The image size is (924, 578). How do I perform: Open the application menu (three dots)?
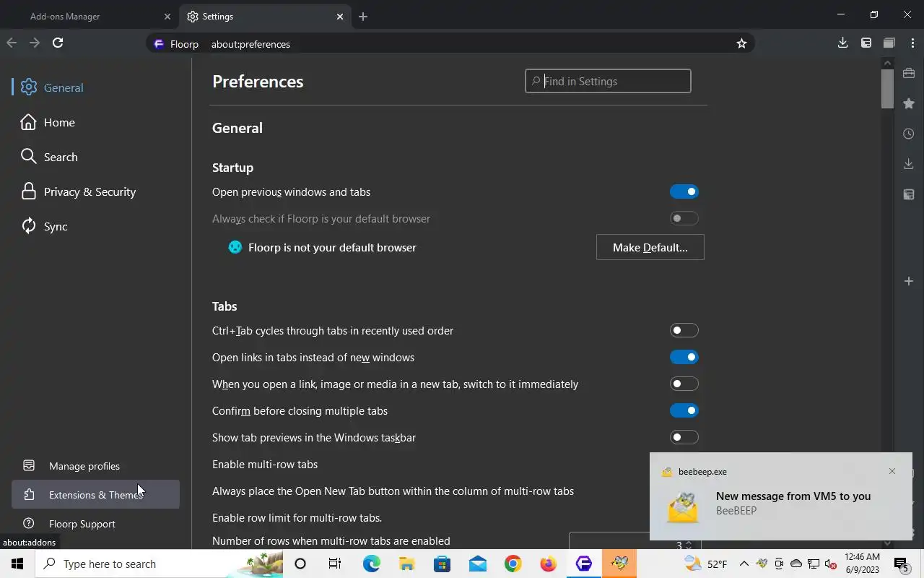point(912,43)
